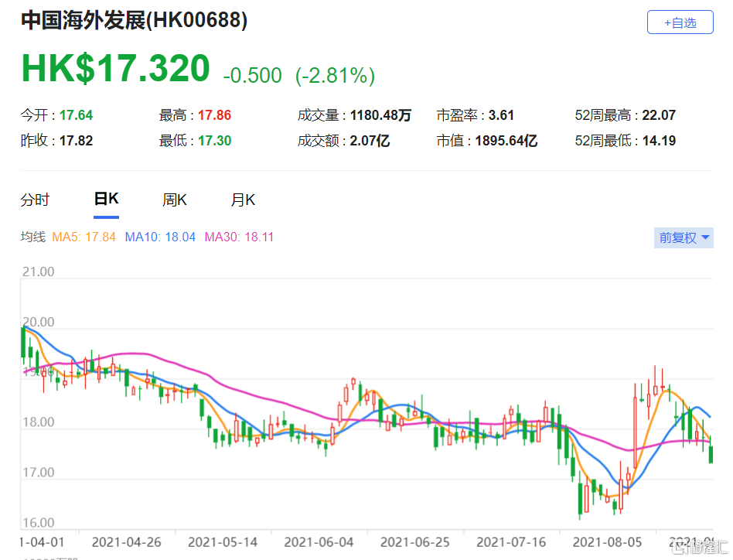Click the percentage change (-2.81%)

335,75
